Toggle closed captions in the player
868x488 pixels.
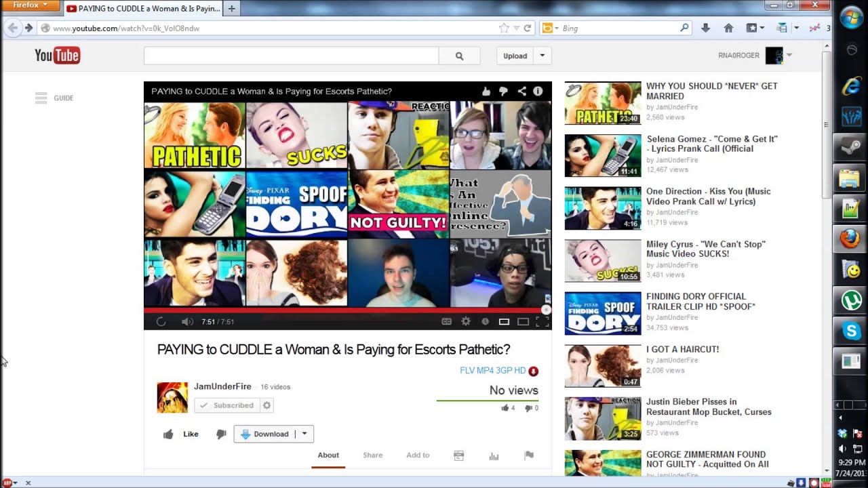pyautogui.click(x=446, y=322)
